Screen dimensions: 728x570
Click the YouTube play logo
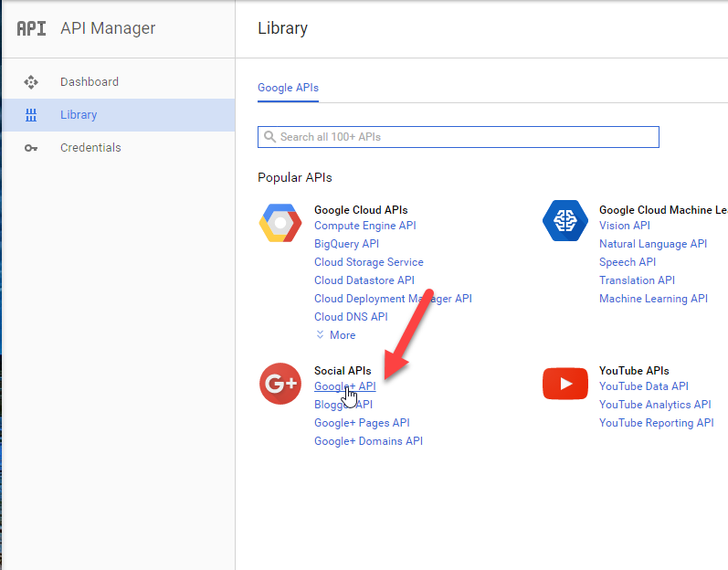point(565,384)
